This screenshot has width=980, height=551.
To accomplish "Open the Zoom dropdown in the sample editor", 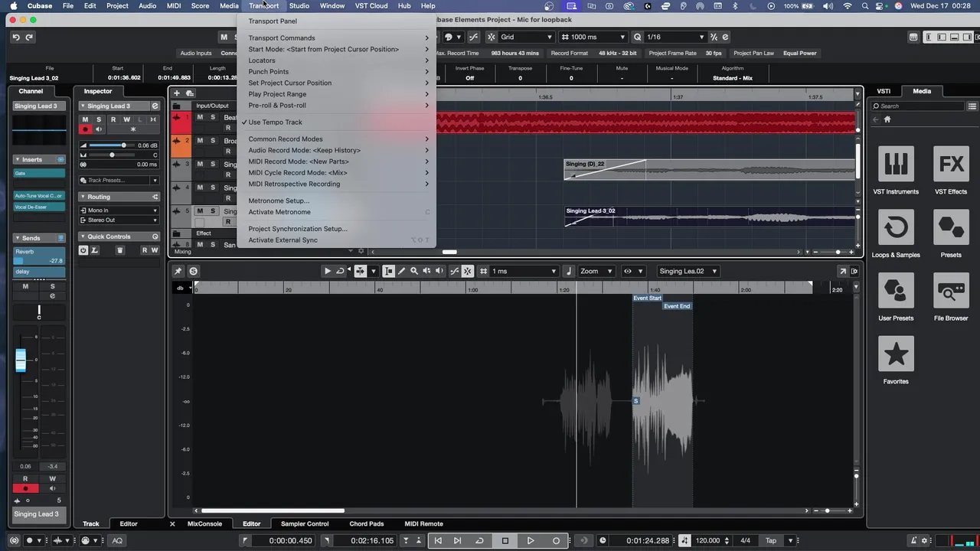I will [596, 271].
